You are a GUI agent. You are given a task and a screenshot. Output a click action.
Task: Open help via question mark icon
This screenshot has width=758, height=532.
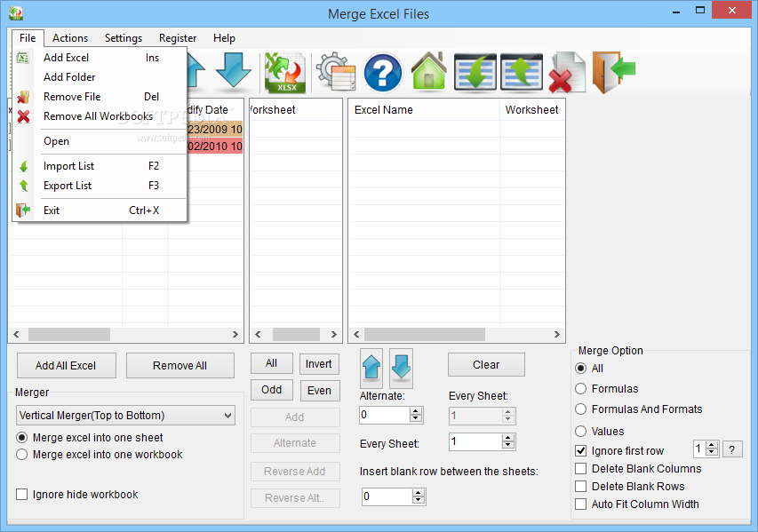pos(382,73)
